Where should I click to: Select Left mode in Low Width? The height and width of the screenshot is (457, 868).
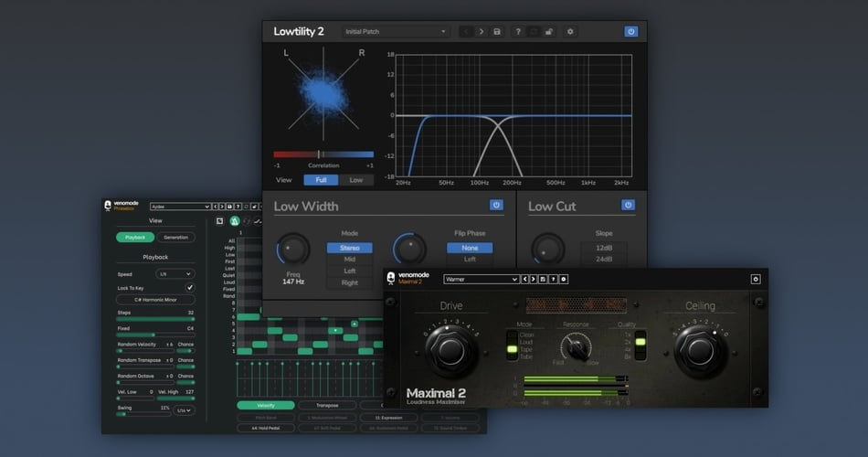click(x=349, y=271)
